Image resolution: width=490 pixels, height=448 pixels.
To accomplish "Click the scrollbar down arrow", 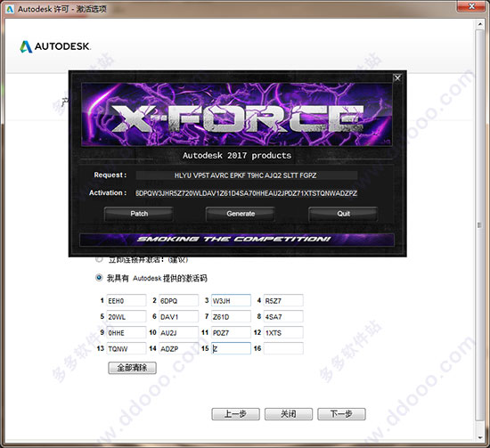I will 479,437.
